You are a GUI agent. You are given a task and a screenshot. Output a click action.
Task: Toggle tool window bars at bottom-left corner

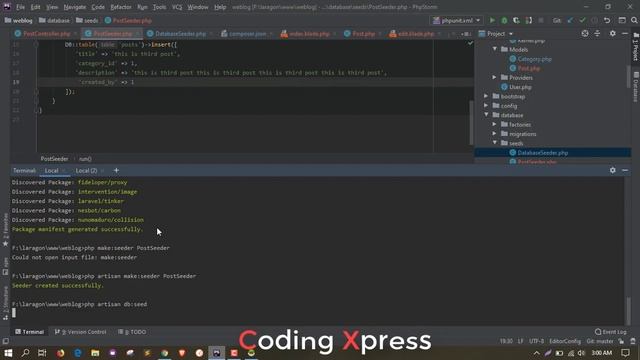point(5,341)
